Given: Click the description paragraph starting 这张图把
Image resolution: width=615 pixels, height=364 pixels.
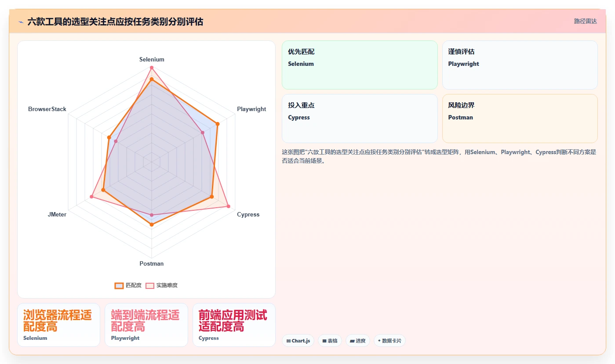Looking at the screenshot, I should (439, 156).
